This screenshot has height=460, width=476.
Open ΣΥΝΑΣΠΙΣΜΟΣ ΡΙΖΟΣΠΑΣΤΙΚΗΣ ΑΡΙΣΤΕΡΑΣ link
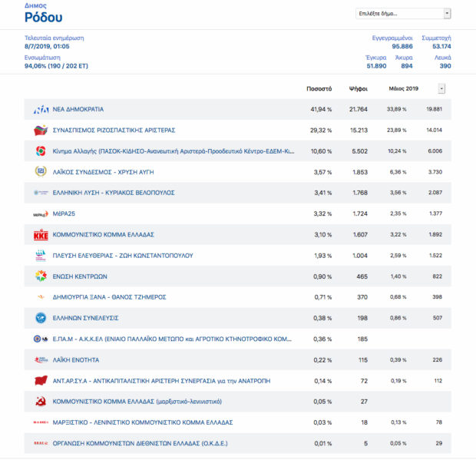coord(114,131)
